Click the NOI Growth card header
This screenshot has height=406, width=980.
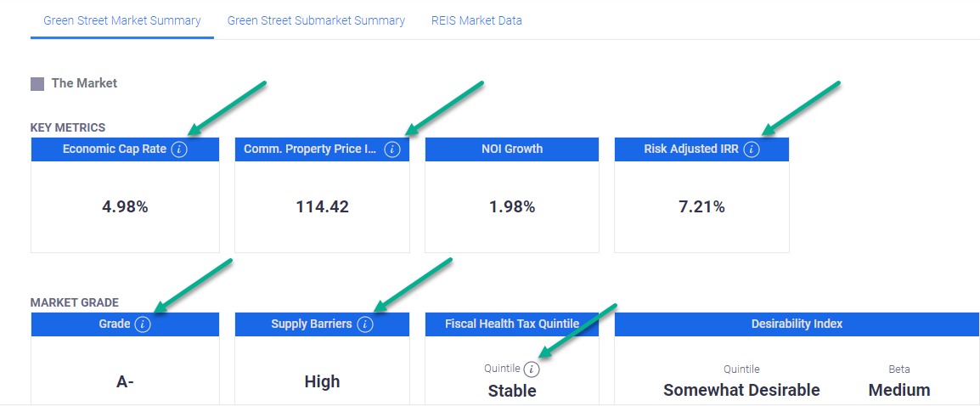512,149
